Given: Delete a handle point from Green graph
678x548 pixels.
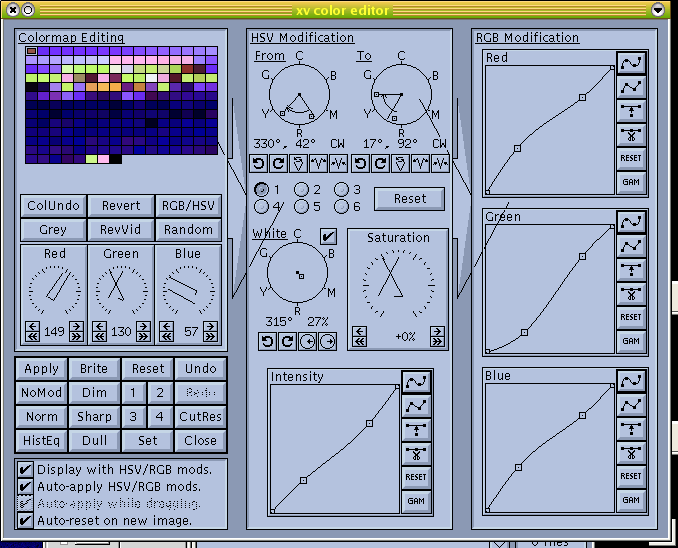Looking at the screenshot, I should (631, 294).
